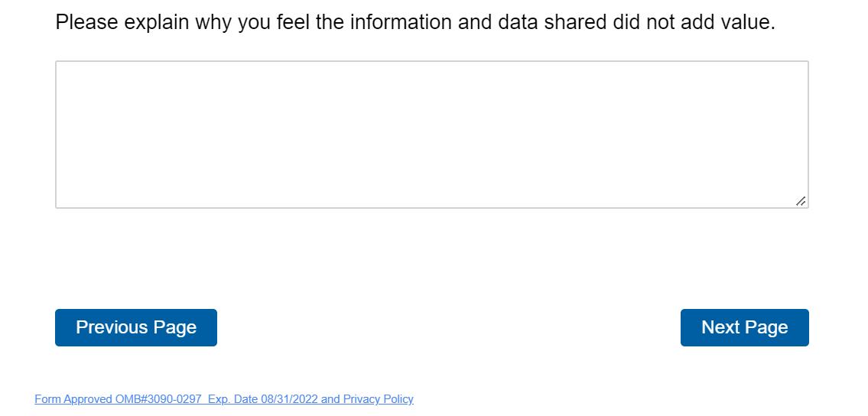
Task: Go back with the Previous Page button
Action: (136, 327)
